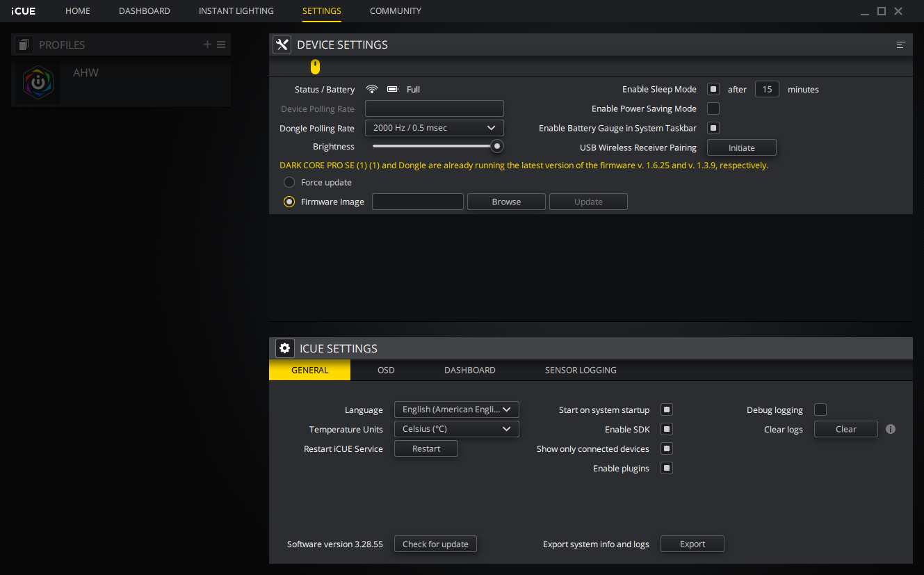Viewport: 924px width, 575px height.
Task: Click the 'Full' battery status text
Action: click(x=413, y=89)
